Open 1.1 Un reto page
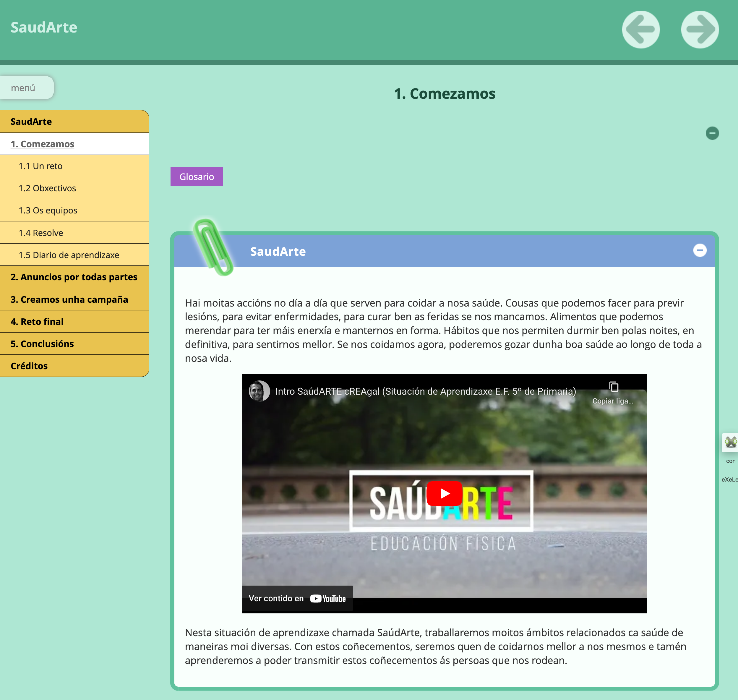This screenshot has width=738, height=700. 40,166
